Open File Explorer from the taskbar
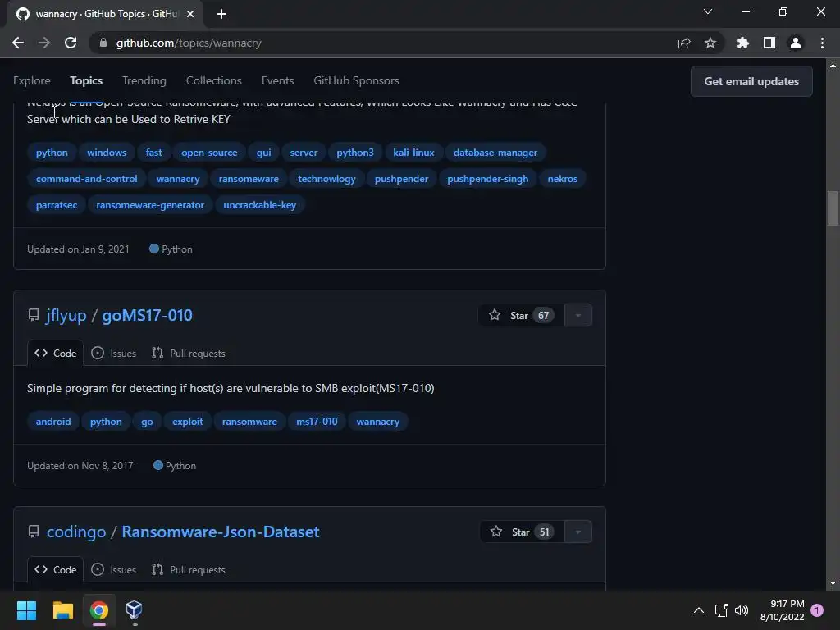The image size is (840, 630). coord(62,610)
